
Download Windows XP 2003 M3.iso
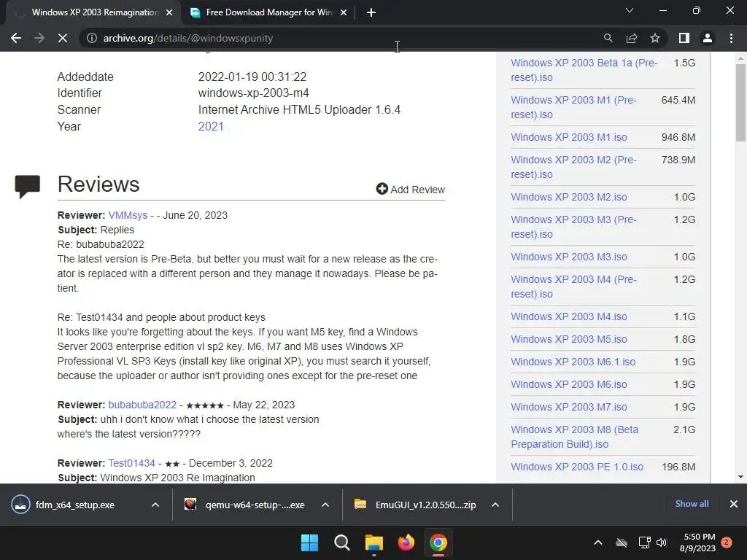tap(569, 257)
